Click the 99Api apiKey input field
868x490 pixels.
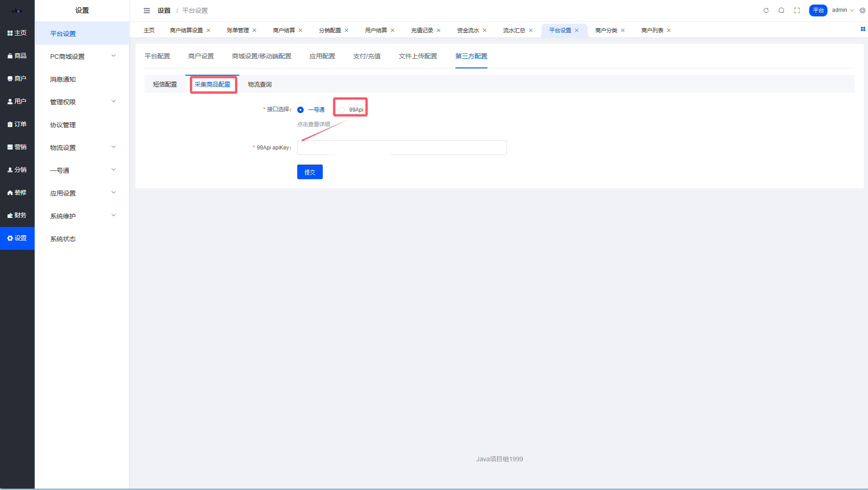pos(402,148)
